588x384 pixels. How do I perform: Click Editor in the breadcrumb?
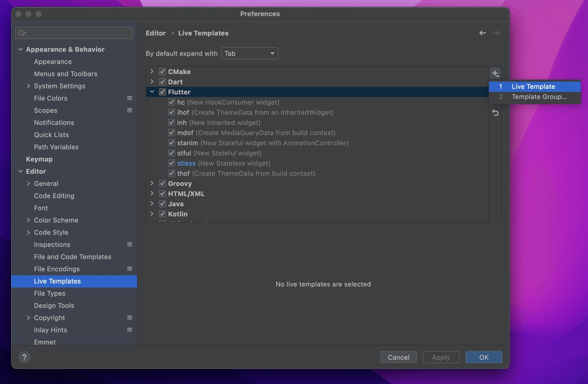[x=156, y=33]
